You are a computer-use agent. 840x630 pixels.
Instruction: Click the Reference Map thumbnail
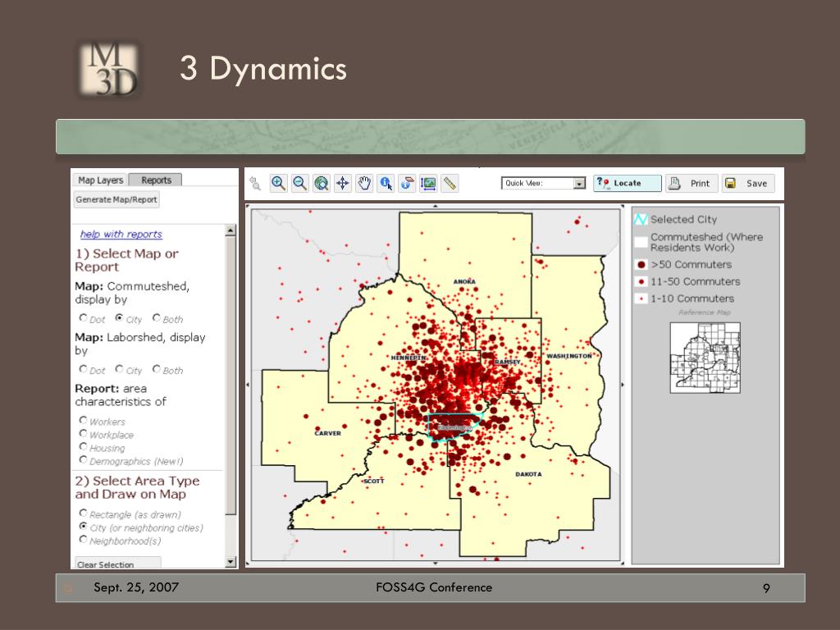(705, 358)
